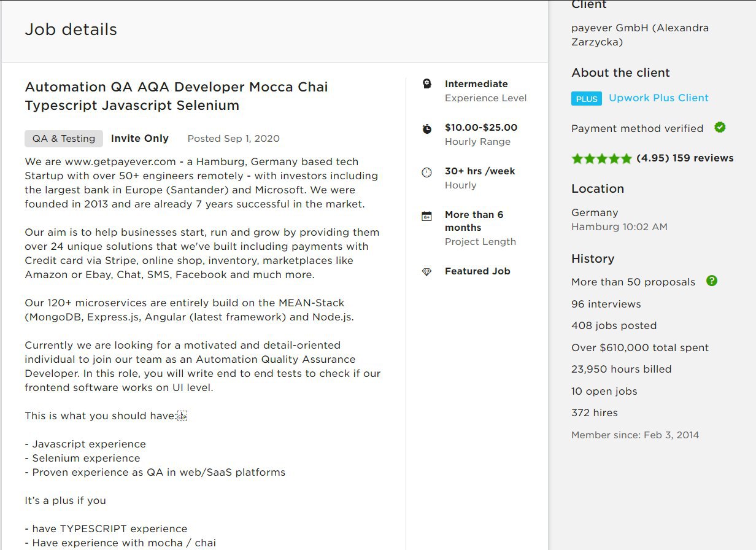The height and width of the screenshot is (550, 756).
Task: Click the diamond Featured Job icon
Action: click(427, 272)
